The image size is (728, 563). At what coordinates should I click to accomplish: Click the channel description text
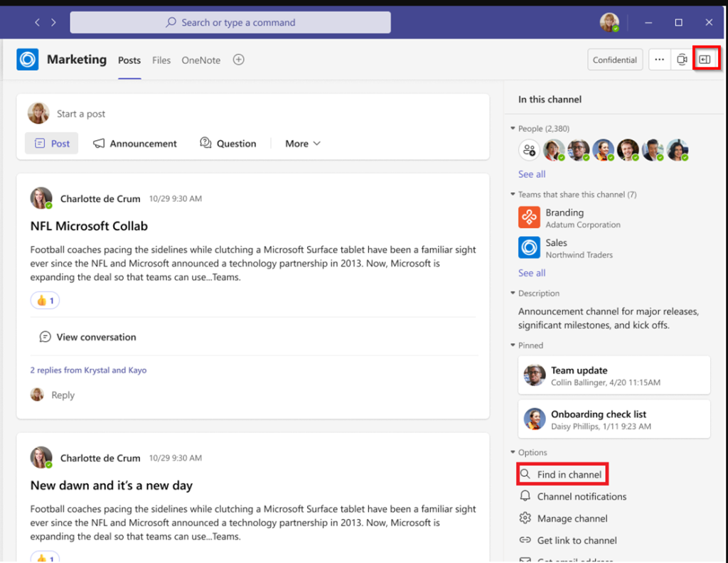tap(609, 318)
